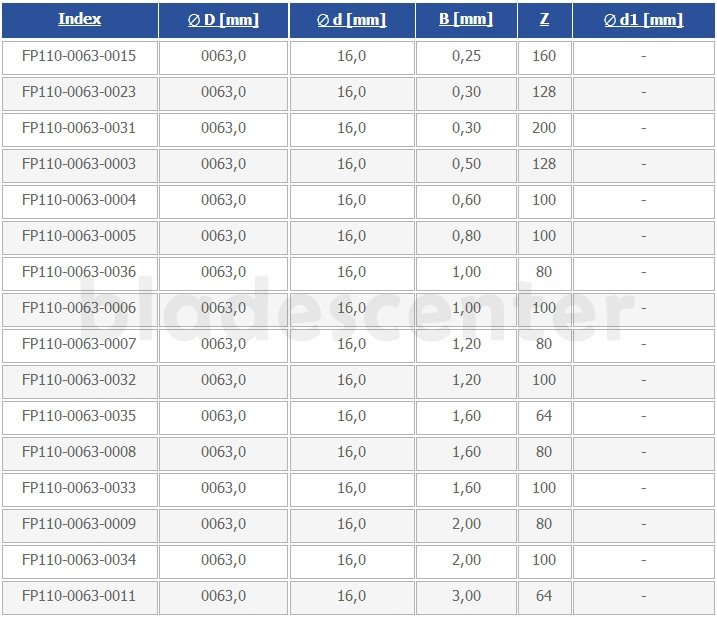Click B value 1,20 in FP110-0063-0007 row
The height and width of the screenshot is (617, 717).
(466, 344)
